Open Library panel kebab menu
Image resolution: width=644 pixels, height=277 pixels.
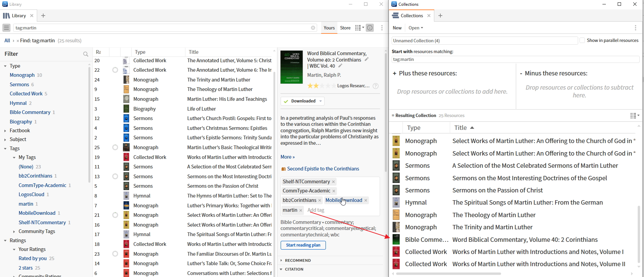coord(382,28)
